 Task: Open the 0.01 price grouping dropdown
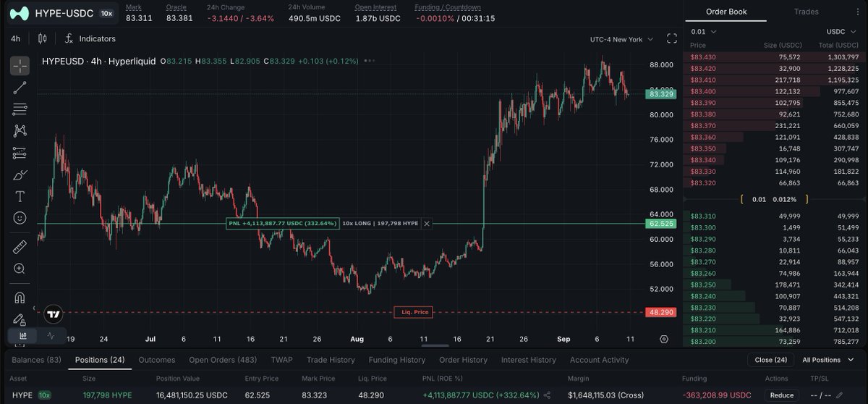pos(704,32)
